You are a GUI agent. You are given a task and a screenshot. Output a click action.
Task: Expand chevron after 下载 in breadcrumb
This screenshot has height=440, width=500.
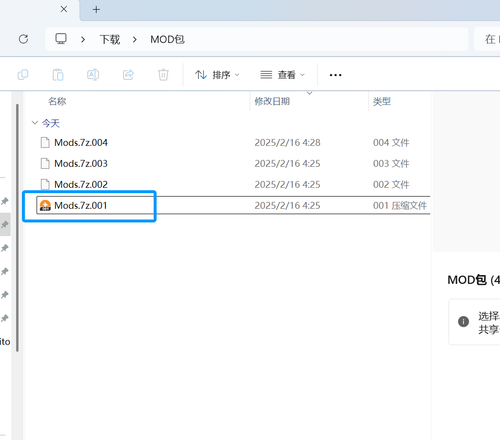[135, 40]
